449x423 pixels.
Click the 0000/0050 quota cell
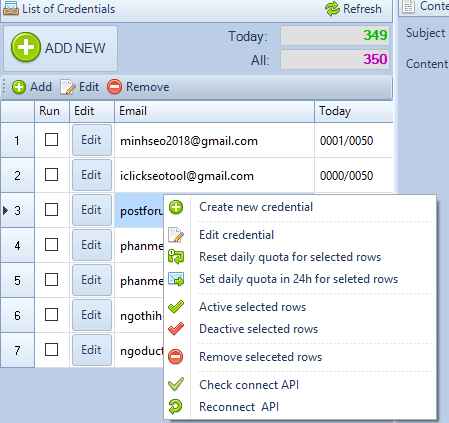click(x=354, y=175)
